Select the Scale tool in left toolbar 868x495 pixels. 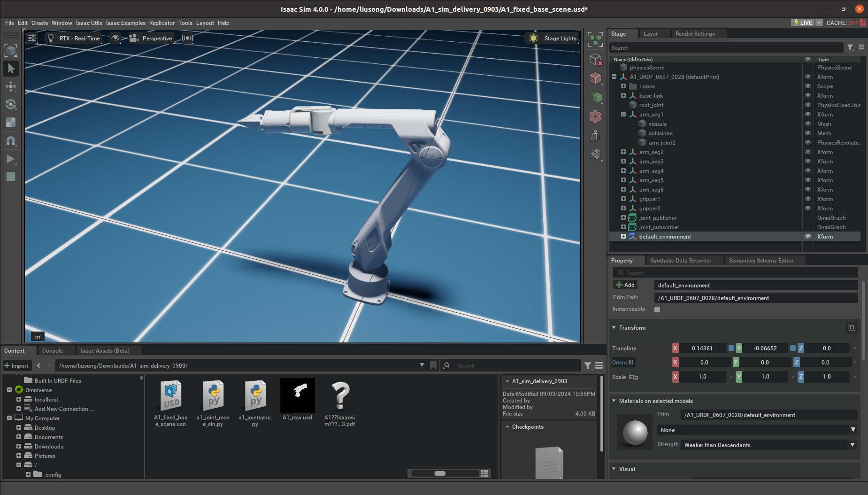pos(11,123)
